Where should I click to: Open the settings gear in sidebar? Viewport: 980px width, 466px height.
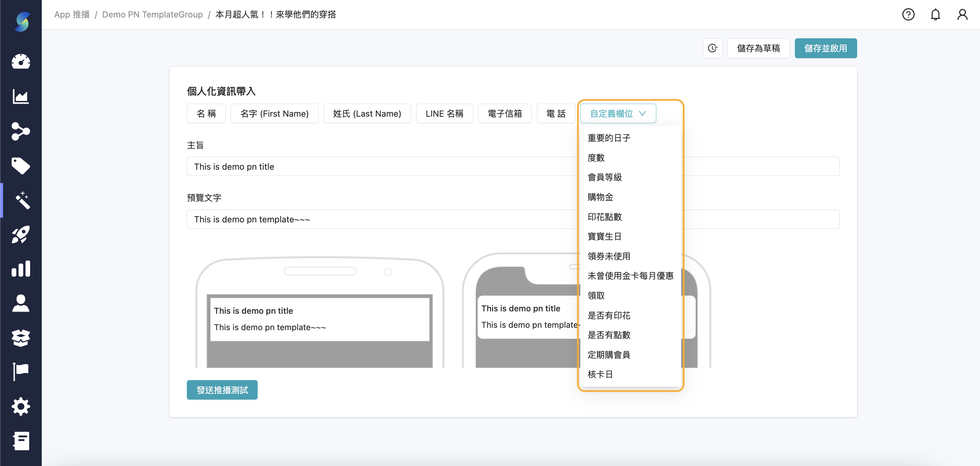(21, 406)
